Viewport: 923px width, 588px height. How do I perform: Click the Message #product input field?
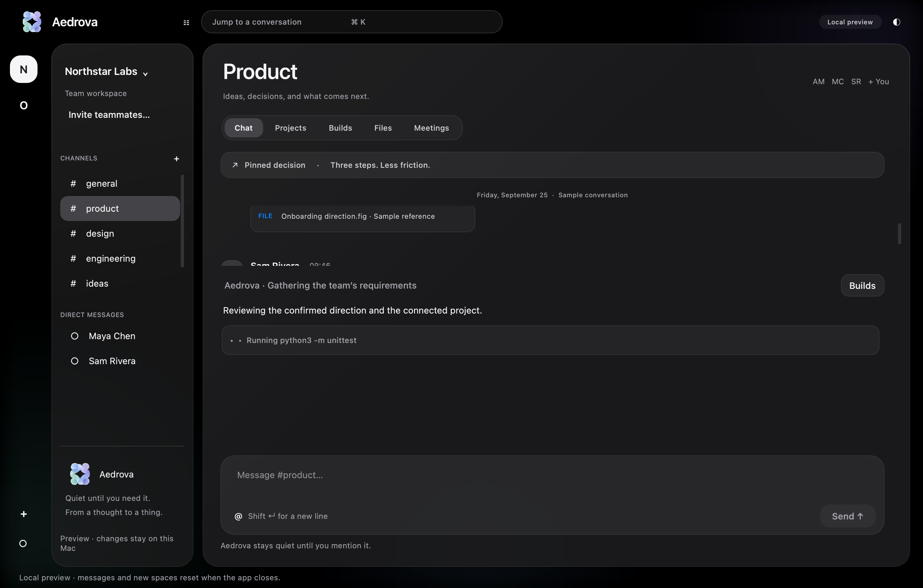(552, 475)
